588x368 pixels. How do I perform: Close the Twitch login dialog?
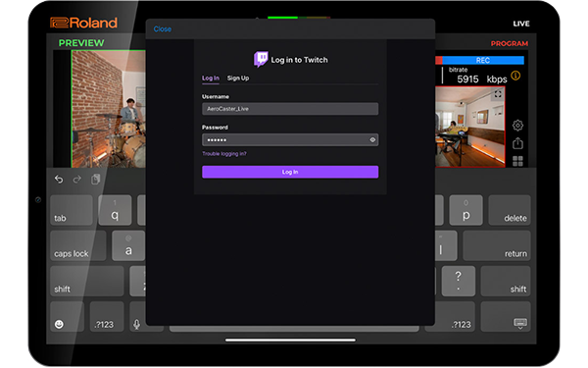tap(163, 28)
